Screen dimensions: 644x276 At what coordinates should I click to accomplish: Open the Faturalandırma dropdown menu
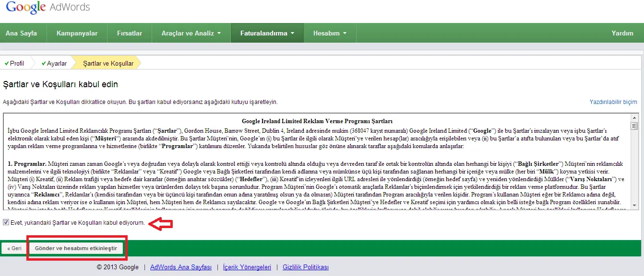[x=267, y=33]
